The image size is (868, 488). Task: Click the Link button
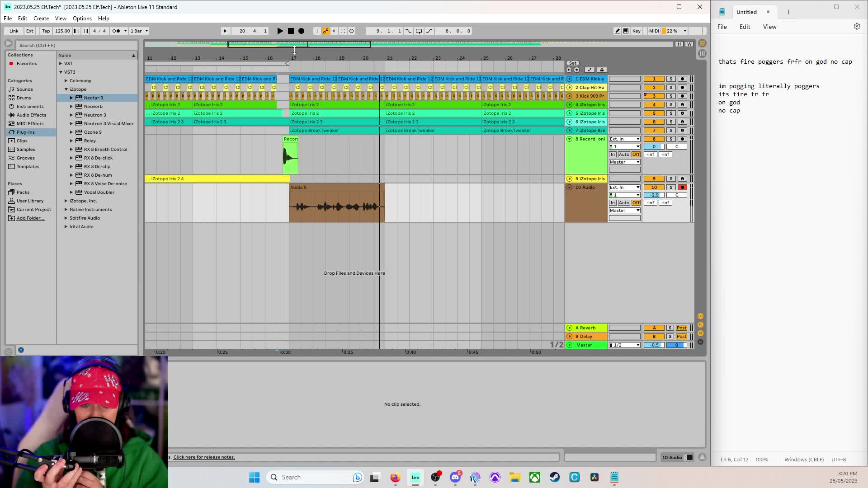(x=14, y=31)
